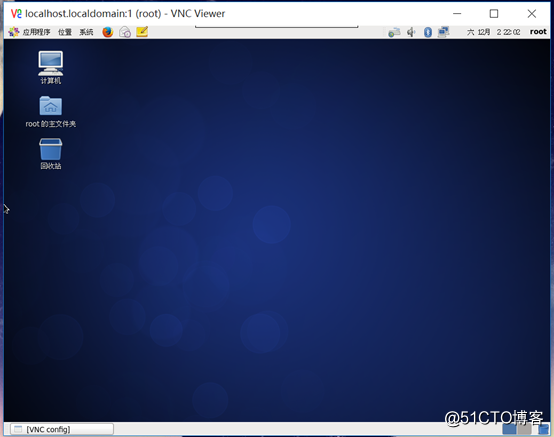Close the VNC Viewer window
Screen dimensions: 554x437
pyautogui.click(x=531, y=14)
